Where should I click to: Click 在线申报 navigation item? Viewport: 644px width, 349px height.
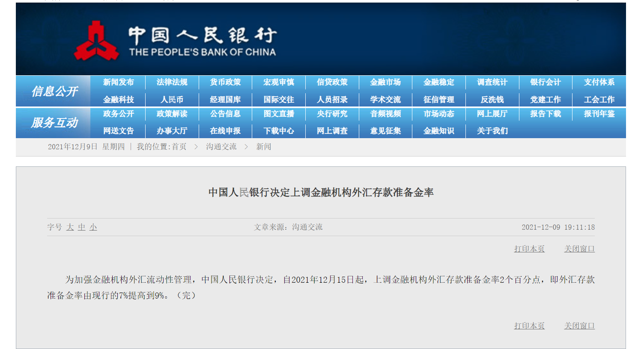point(225,131)
